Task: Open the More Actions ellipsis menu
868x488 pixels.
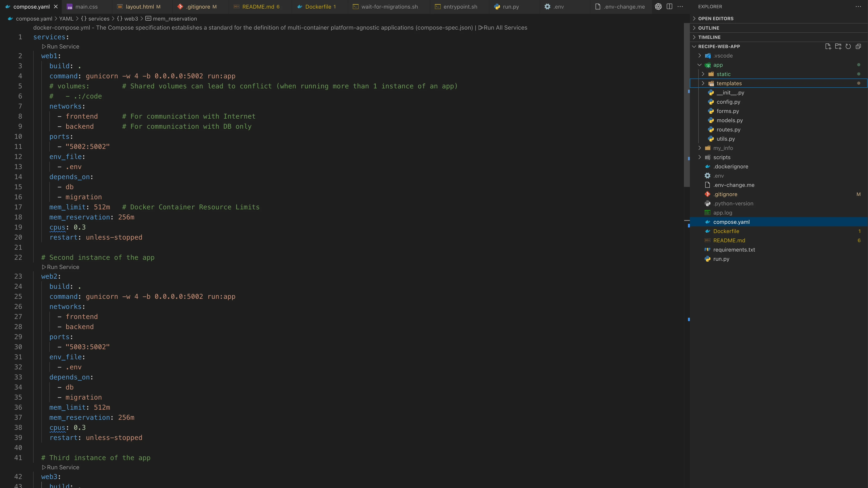Action: [x=681, y=6]
